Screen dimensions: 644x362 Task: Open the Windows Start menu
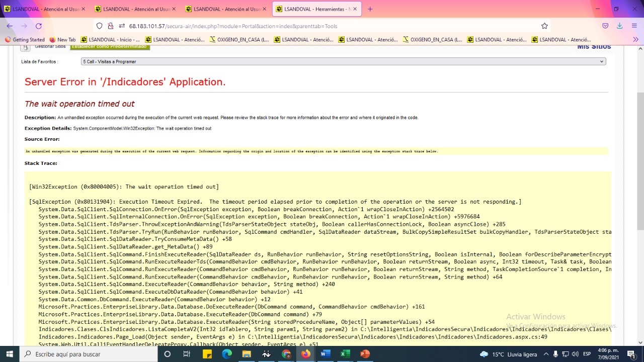10,354
